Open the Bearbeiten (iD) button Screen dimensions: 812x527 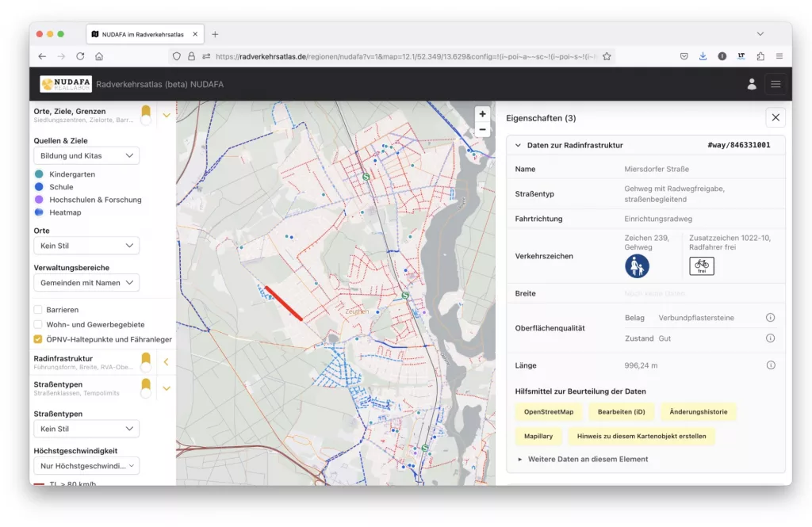pyautogui.click(x=621, y=411)
